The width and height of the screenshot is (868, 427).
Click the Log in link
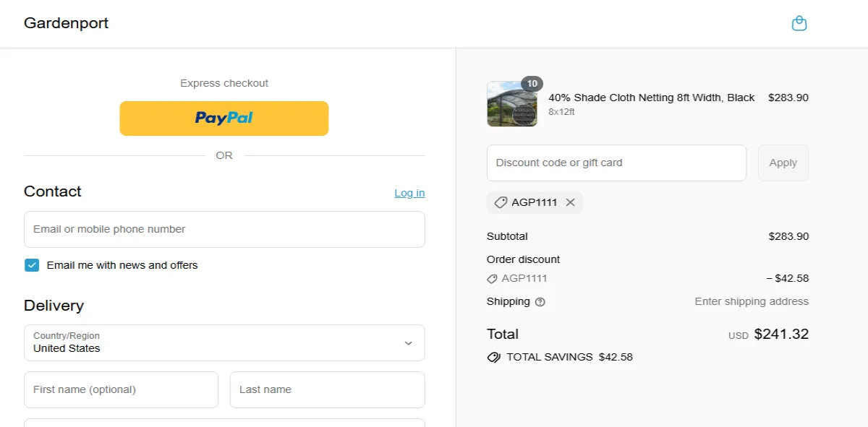(409, 193)
